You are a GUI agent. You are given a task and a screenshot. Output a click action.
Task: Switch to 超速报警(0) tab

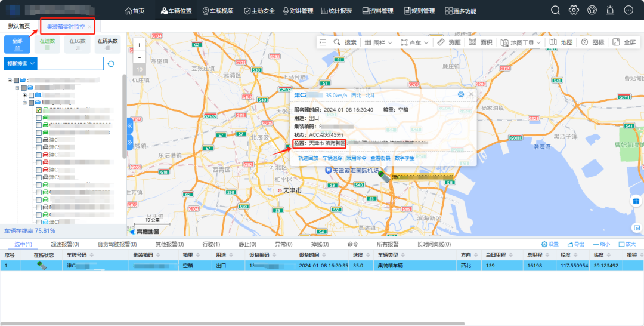click(65, 244)
